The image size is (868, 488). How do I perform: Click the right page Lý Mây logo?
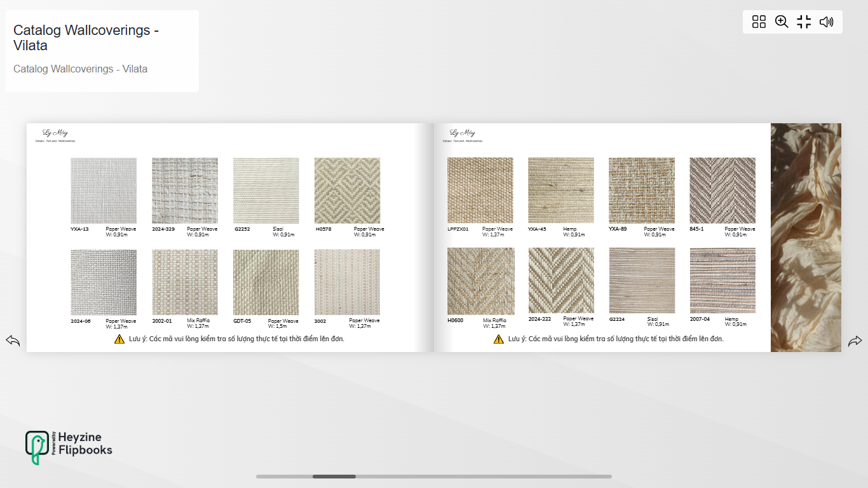tap(463, 135)
